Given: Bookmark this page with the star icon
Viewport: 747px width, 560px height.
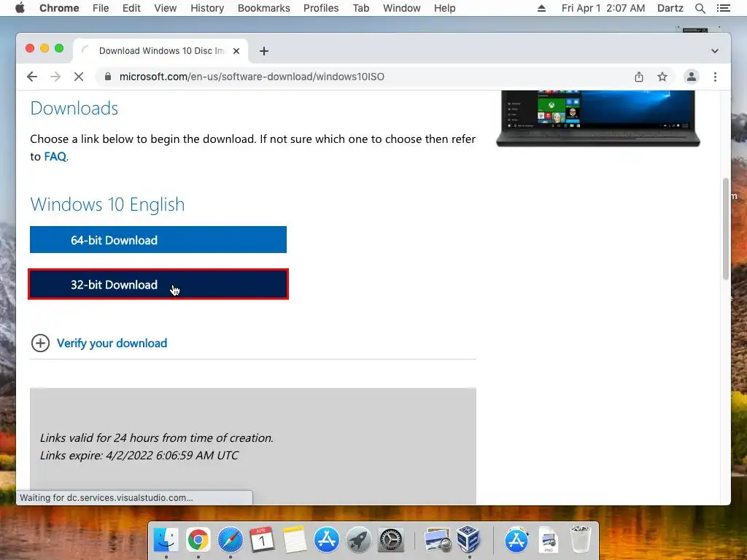Looking at the screenshot, I should coord(662,77).
